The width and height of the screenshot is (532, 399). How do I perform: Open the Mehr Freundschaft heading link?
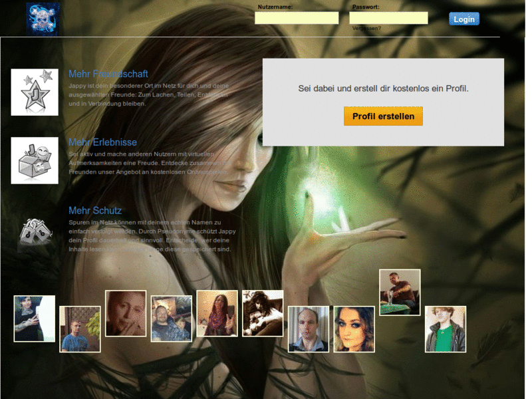tap(108, 74)
